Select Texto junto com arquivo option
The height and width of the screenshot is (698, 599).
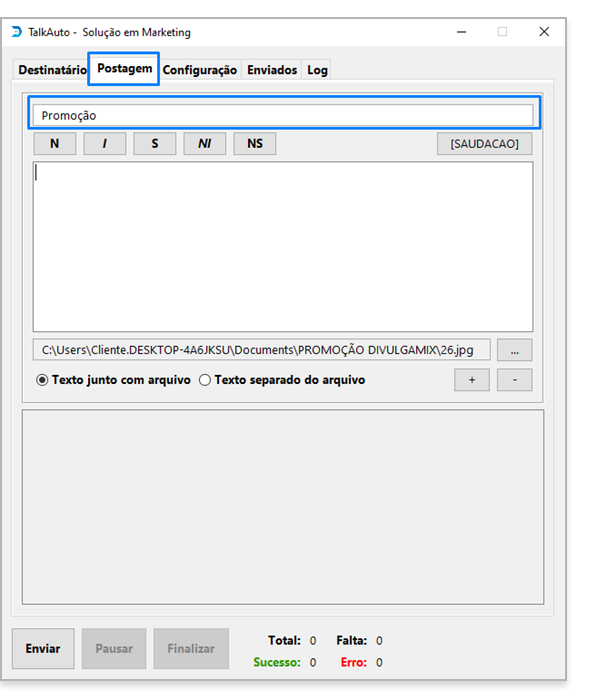coord(113,380)
